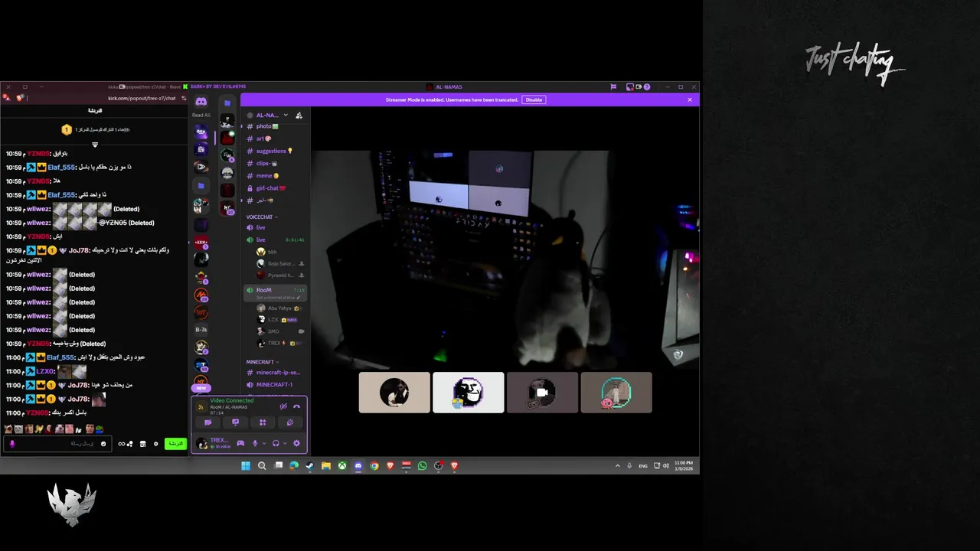Open Discord user settings gear
The image size is (980, 551).
[296, 443]
